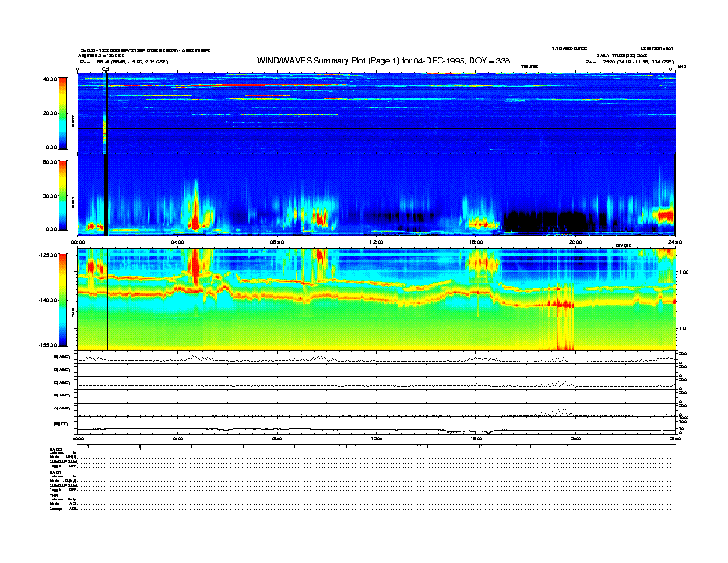Click the second line-plot panel label
Image resolution: width=728 pixels, height=563 pixels.
point(62,370)
